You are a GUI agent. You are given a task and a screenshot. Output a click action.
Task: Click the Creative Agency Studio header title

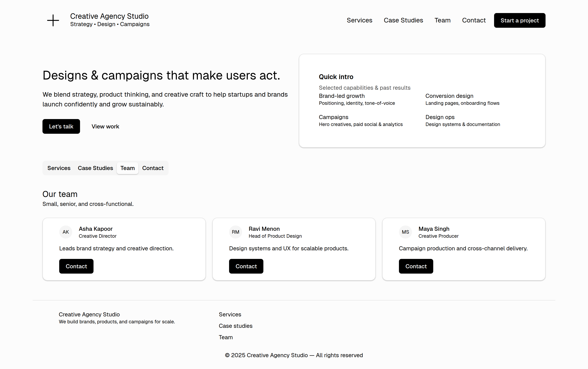(x=109, y=16)
